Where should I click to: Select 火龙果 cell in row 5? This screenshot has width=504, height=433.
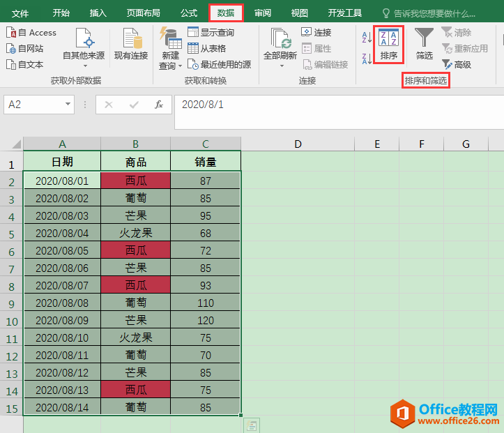(x=136, y=233)
